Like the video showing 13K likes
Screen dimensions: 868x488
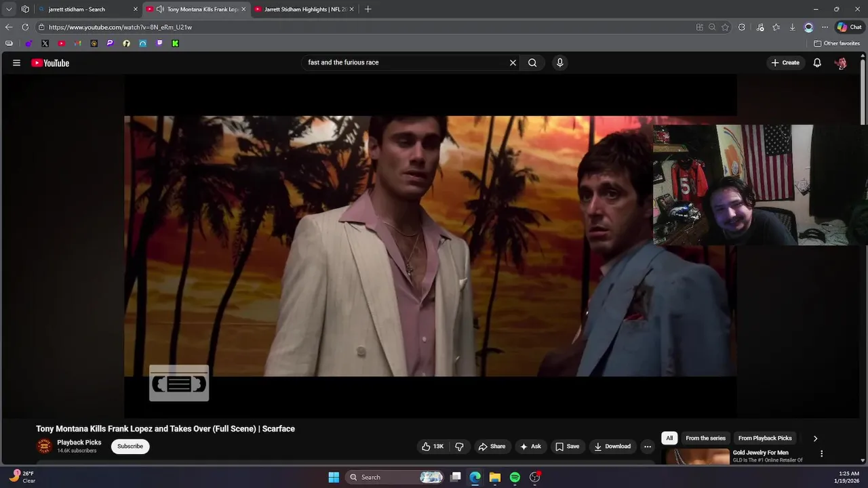(x=432, y=446)
